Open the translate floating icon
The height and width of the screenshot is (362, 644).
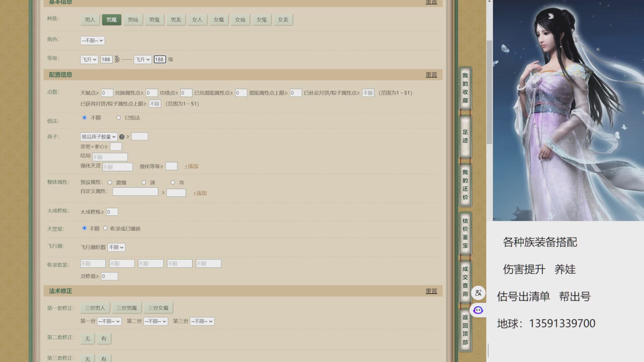point(478,293)
